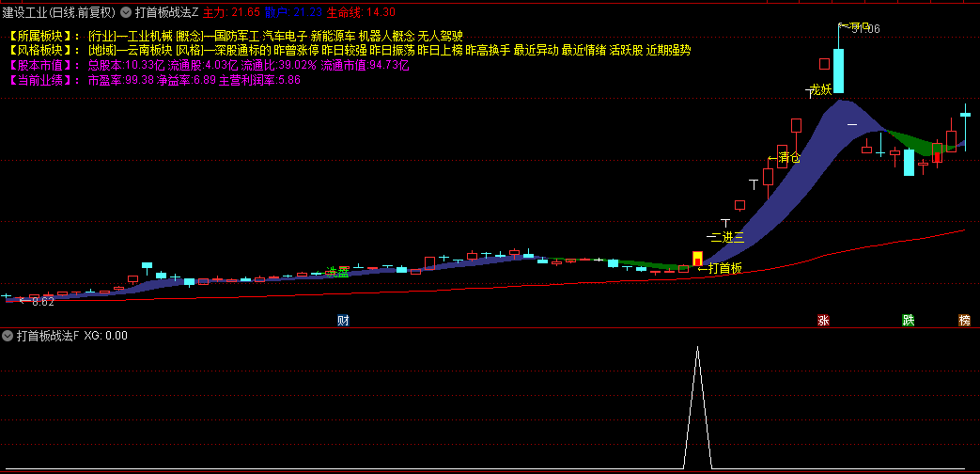Click the 涨 marker icon
This screenshot has height=474, width=980.
[823, 320]
